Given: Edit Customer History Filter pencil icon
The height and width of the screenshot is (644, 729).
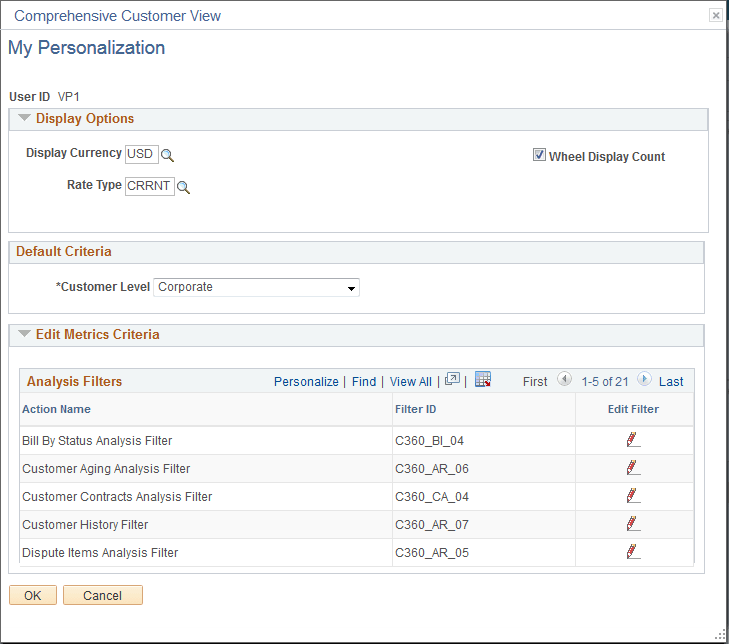Looking at the screenshot, I should 633,524.
